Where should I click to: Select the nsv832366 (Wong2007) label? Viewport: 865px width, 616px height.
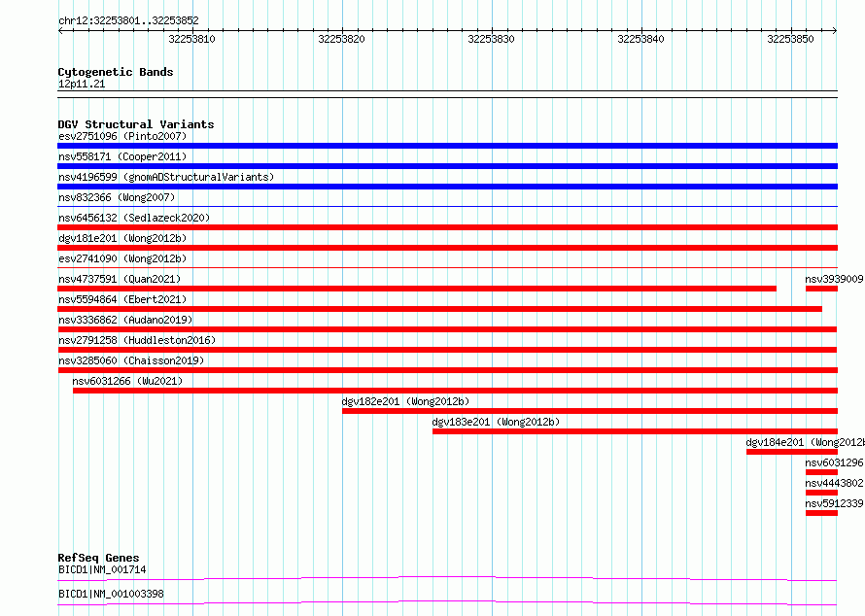pos(117,197)
